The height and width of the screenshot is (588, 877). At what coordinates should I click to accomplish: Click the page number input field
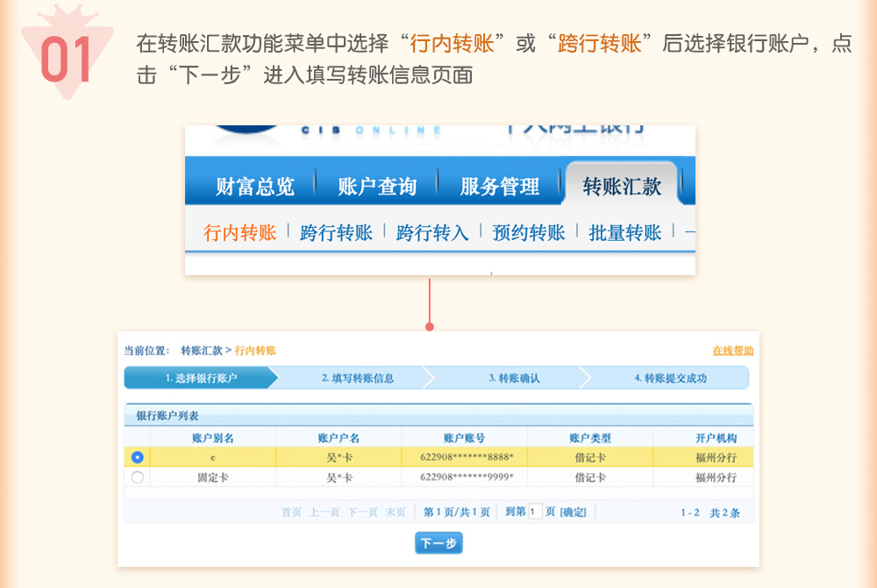point(535,512)
